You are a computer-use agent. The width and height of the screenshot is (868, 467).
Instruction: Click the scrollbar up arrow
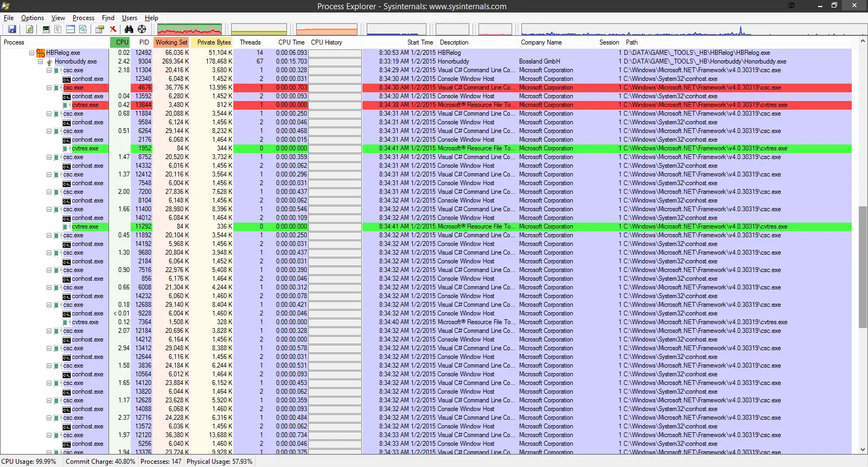863,41
